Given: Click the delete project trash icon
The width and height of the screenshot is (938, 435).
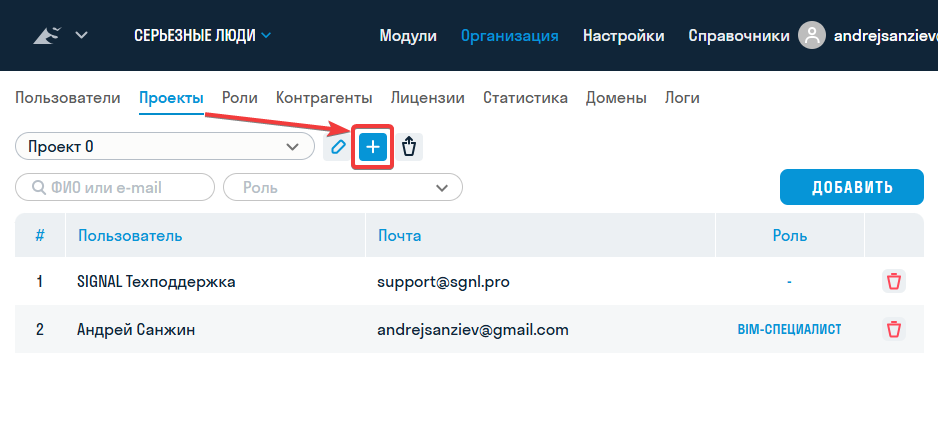Looking at the screenshot, I should (x=408, y=147).
